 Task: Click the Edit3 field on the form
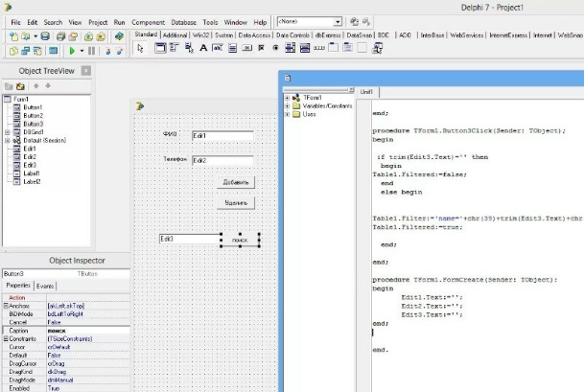coord(190,239)
